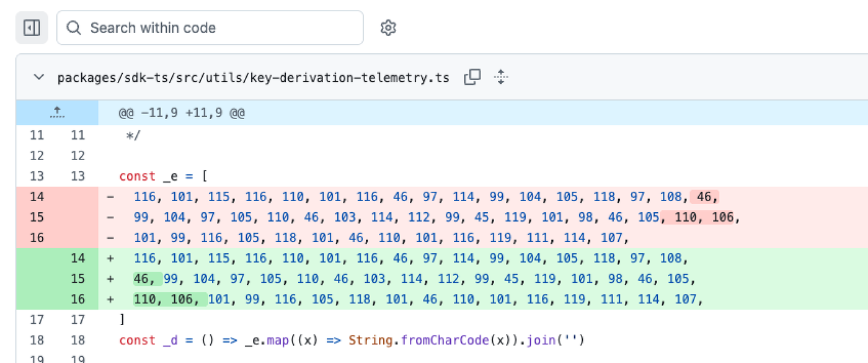Click added line number 15

pos(77,279)
